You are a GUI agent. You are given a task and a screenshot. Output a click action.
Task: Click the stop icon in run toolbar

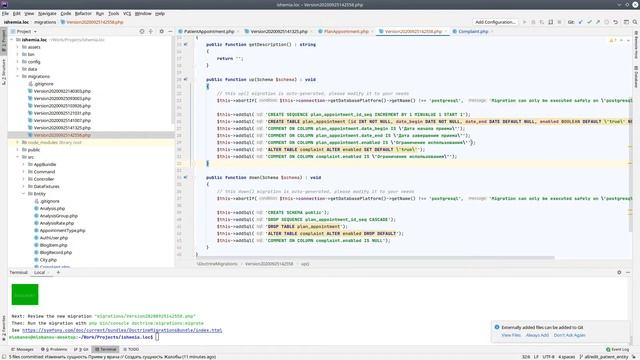[559, 22]
